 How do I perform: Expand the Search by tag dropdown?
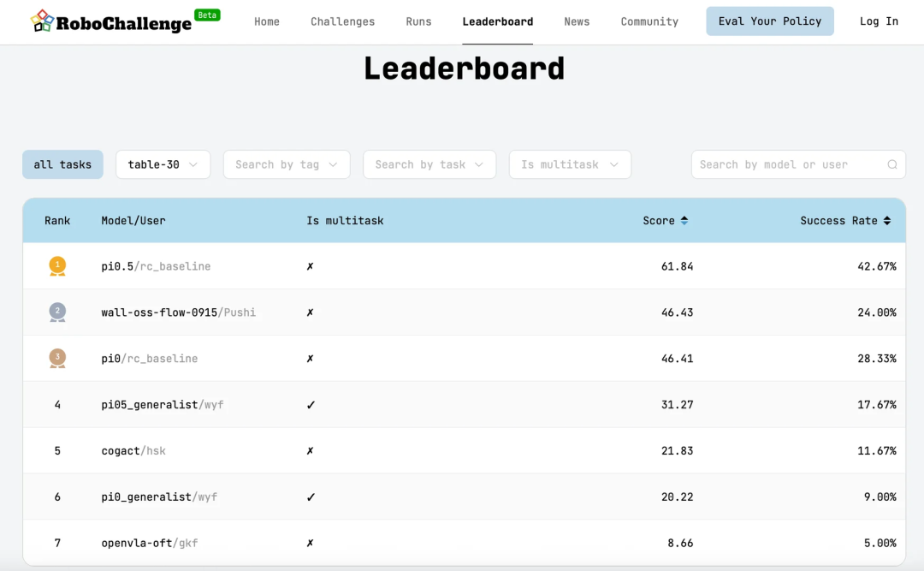pyautogui.click(x=287, y=164)
